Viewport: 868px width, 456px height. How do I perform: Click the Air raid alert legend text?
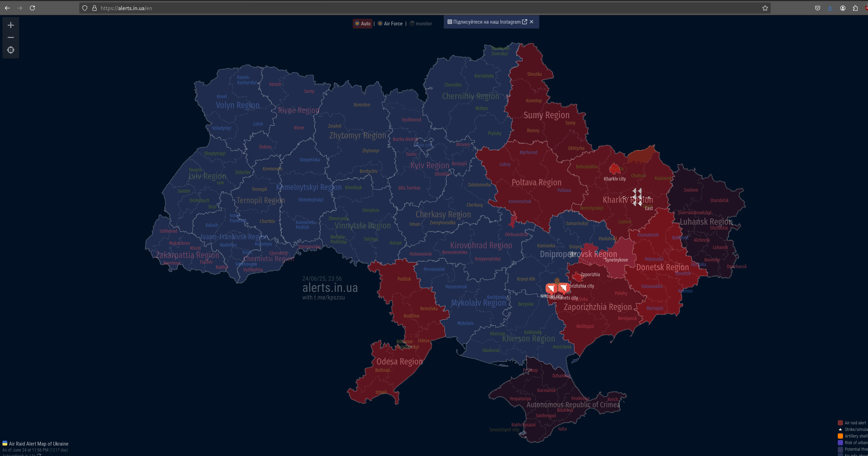[x=855, y=423]
